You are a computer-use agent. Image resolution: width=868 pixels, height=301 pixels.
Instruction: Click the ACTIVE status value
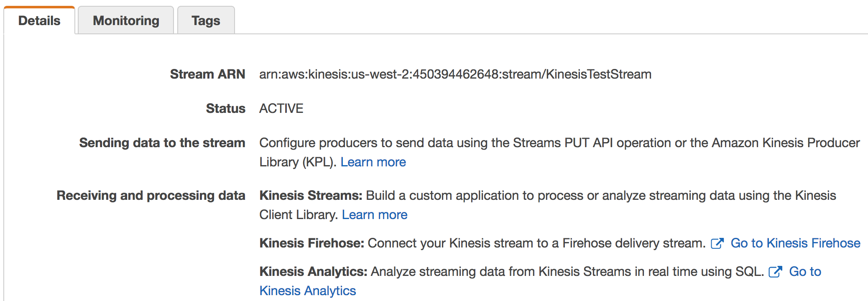pyautogui.click(x=281, y=108)
